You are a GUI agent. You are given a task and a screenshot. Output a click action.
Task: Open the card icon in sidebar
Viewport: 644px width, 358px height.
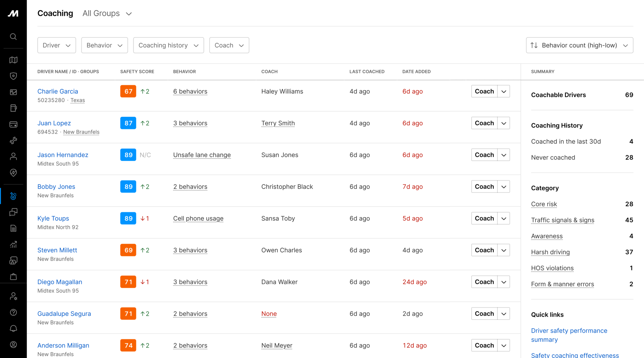pos(13,124)
